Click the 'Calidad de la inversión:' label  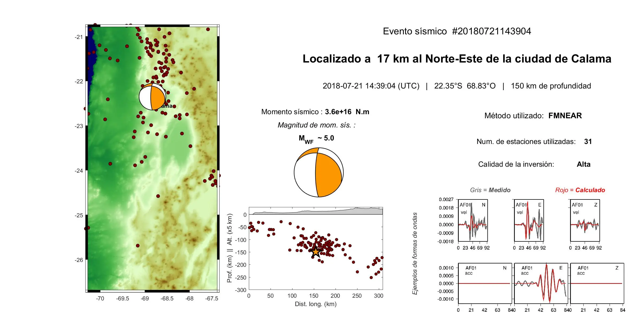coord(516,164)
